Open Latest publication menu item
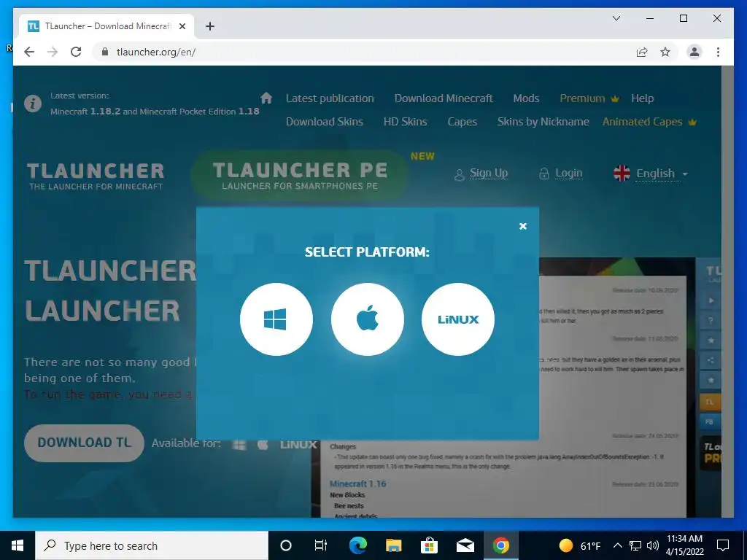 [x=330, y=98]
